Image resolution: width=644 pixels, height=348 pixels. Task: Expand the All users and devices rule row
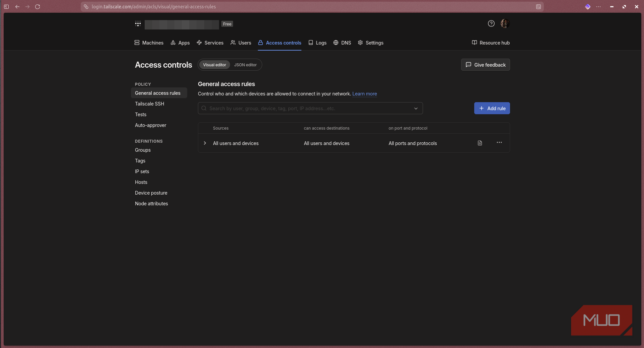tap(205, 143)
